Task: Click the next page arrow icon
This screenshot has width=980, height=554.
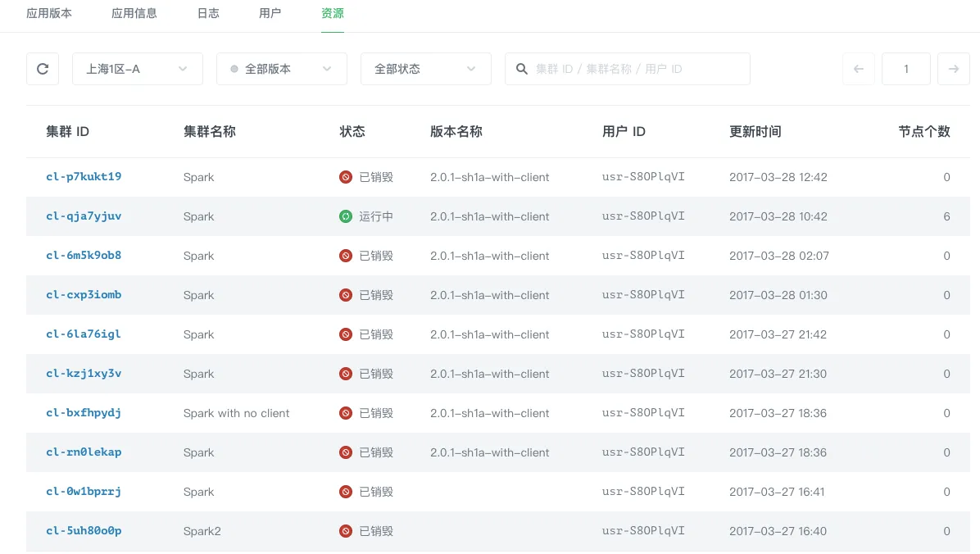Action: tap(953, 69)
